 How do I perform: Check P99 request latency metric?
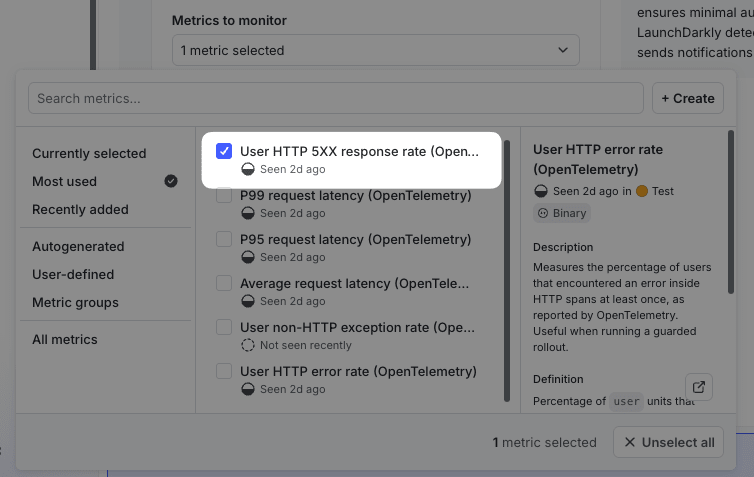(x=224, y=196)
